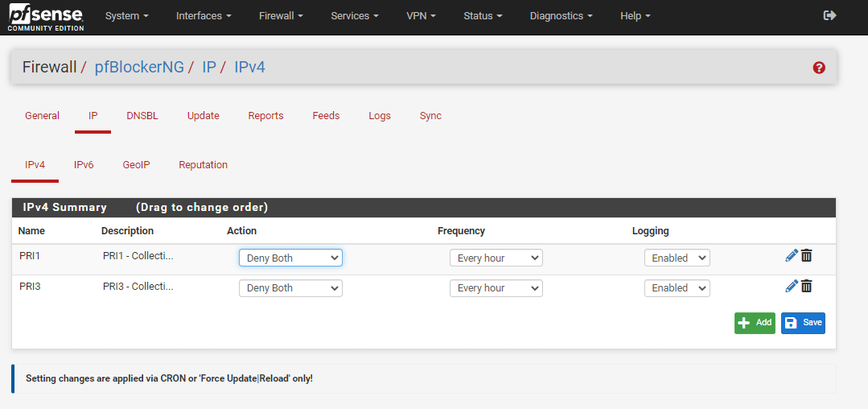Click the logout icon in top bar

coord(830,16)
